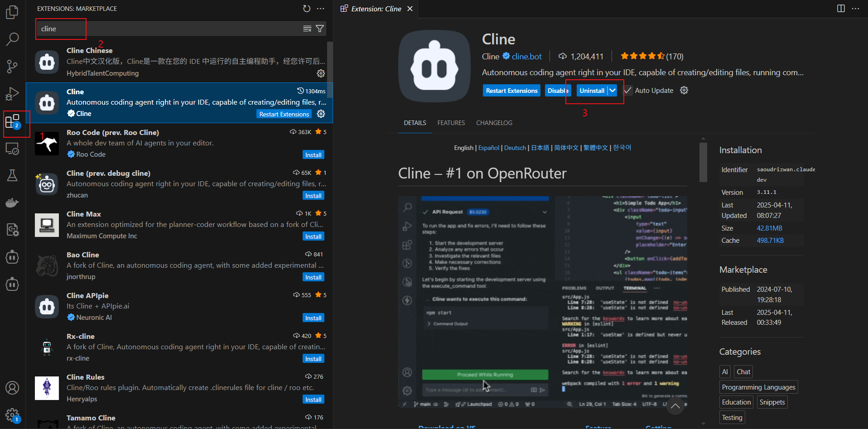Open the Cline robot icon in activity bar
The width and height of the screenshot is (868, 429).
tap(12, 257)
